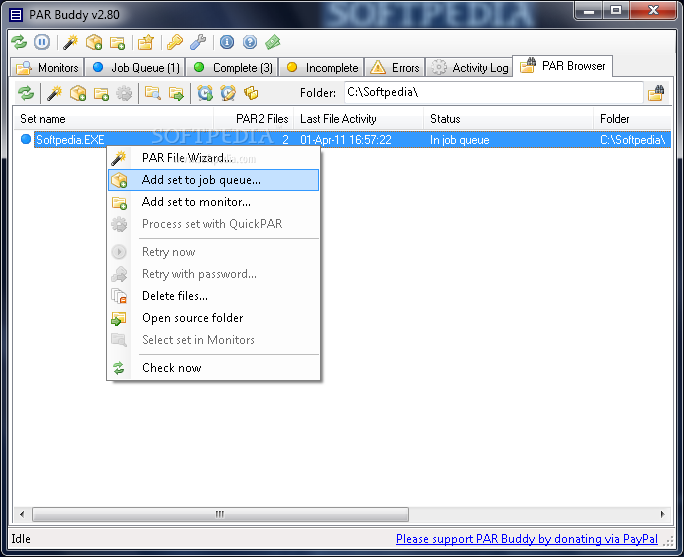Click box-plus icon in PAR Browser toolbar
The height and width of the screenshot is (557, 684).
click(78, 93)
